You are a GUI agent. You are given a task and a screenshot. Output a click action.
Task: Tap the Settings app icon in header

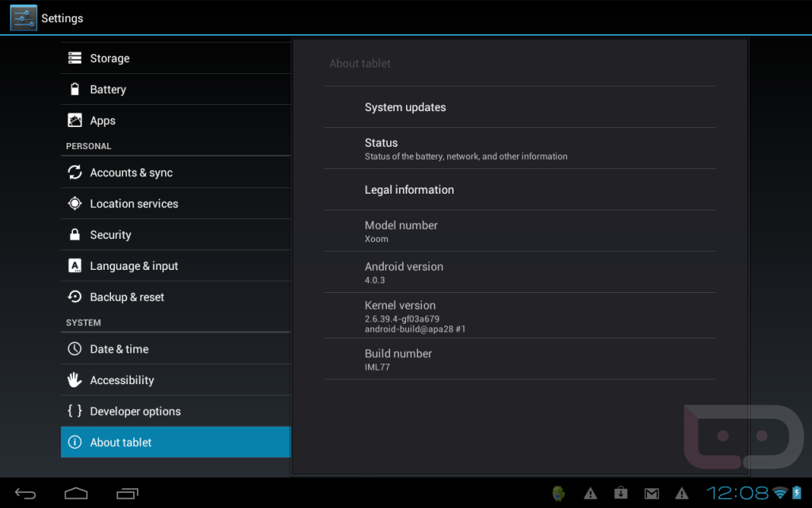23,17
